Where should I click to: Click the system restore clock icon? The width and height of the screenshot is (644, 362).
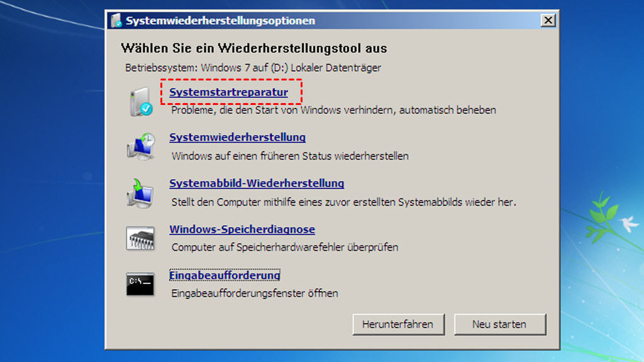141,146
